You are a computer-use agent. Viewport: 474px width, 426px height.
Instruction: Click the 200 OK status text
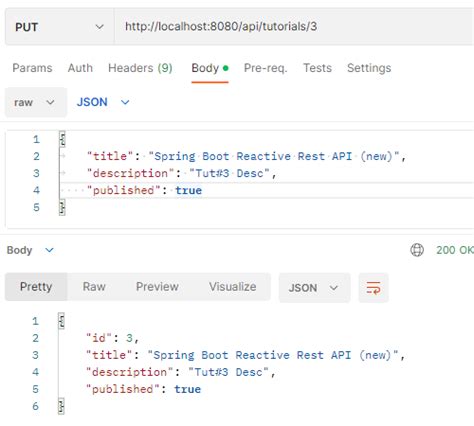[x=455, y=250]
